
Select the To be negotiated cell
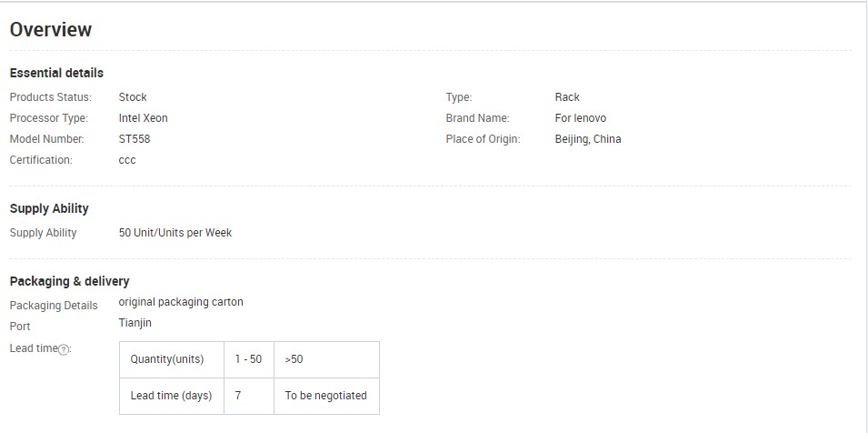point(326,396)
